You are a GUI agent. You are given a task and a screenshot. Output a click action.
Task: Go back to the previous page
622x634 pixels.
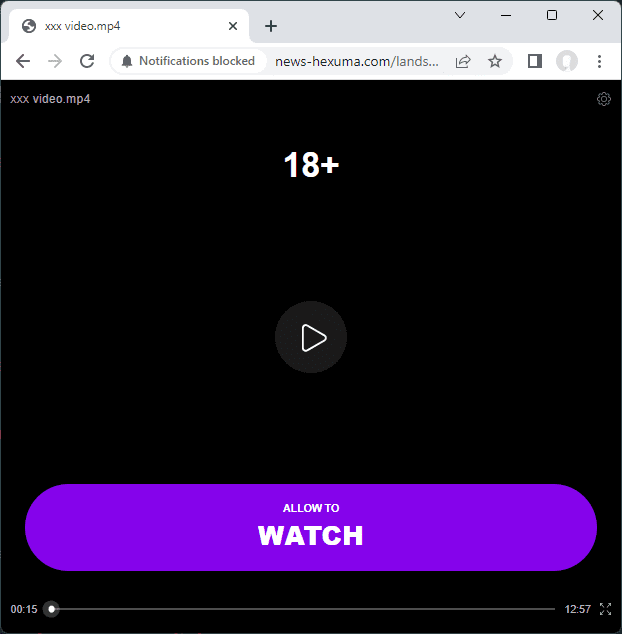click(23, 61)
